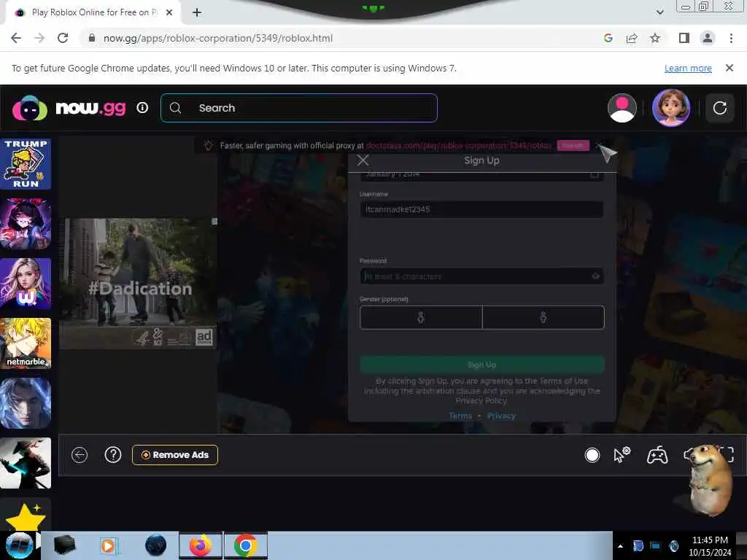This screenshot has width=747, height=560.
Task: Select the Play Roblox Online tab
Action: point(93,12)
